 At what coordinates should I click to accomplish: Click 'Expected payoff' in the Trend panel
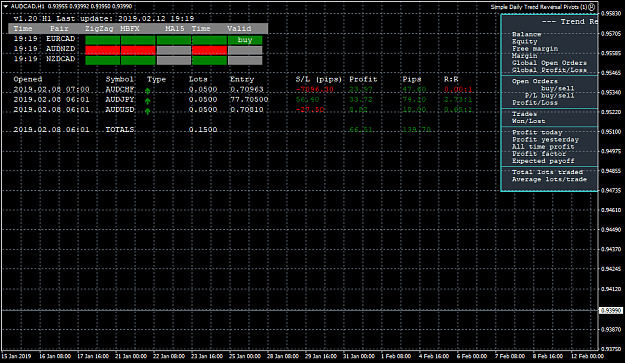click(543, 161)
